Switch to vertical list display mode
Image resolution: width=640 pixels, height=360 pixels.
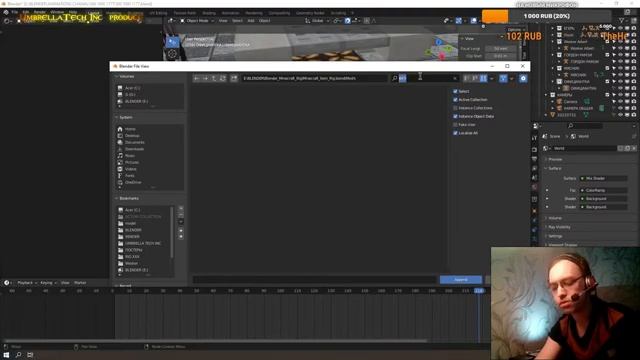[x=467, y=78]
